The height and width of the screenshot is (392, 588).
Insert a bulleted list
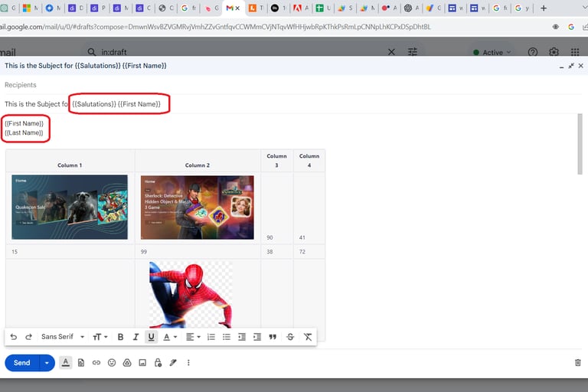coord(227,337)
